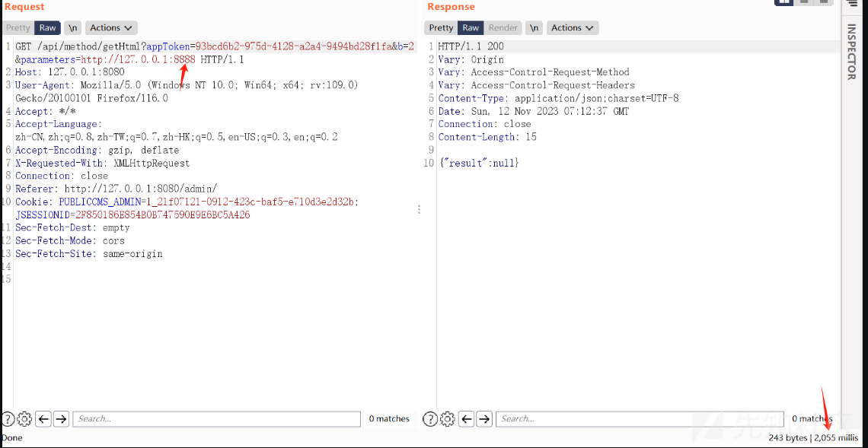Open the help icon below the Request pane
The width and height of the screenshot is (868, 448).
coord(8,418)
